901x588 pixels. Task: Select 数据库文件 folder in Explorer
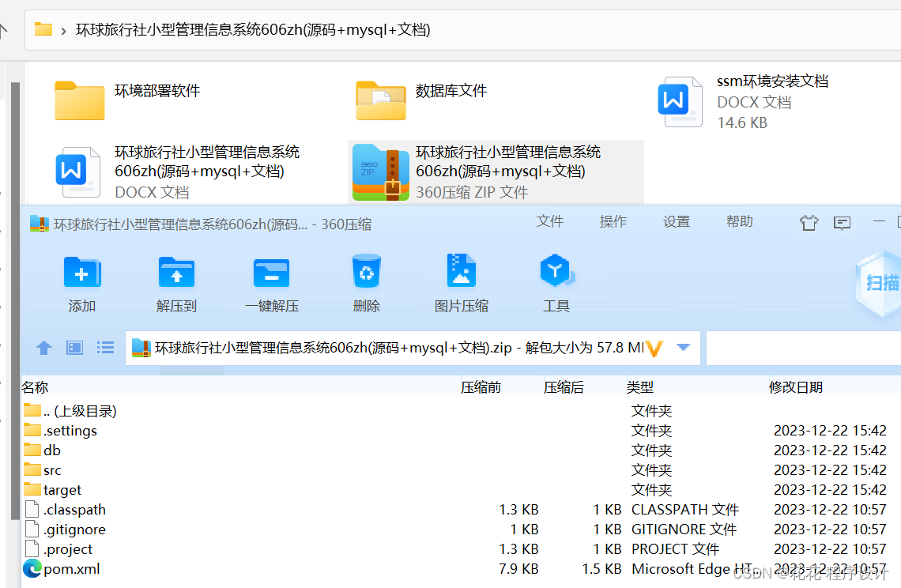(422, 100)
